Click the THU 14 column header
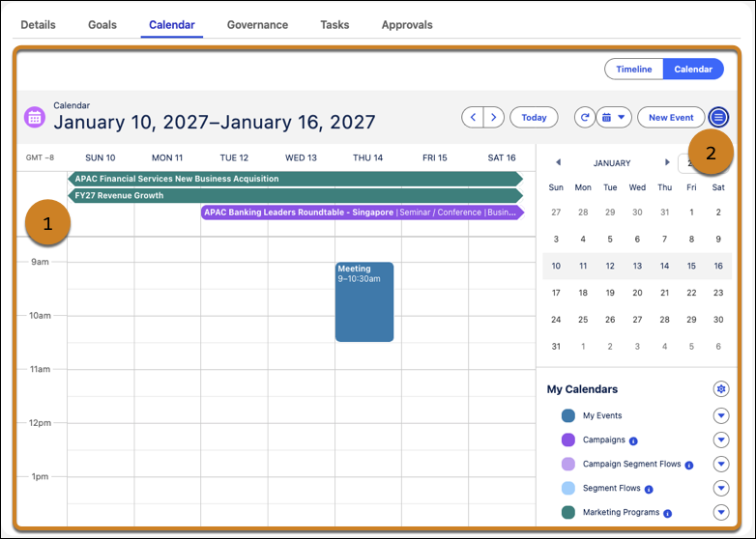 (x=368, y=158)
